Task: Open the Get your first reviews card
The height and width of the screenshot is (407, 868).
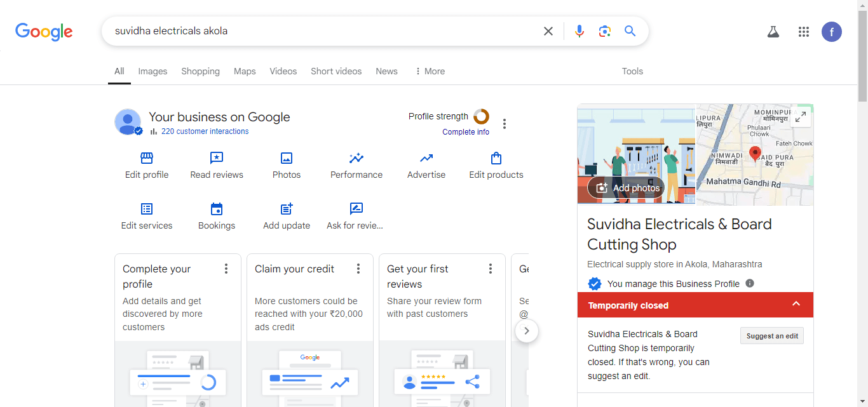Action: click(x=442, y=330)
